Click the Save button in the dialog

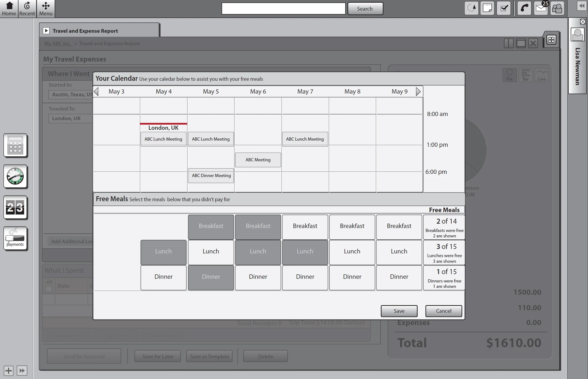pyautogui.click(x=399, y=311)
